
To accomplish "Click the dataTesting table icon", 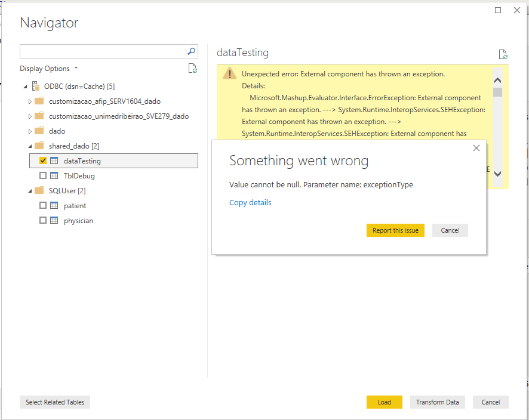I will (x=54, y=160).
